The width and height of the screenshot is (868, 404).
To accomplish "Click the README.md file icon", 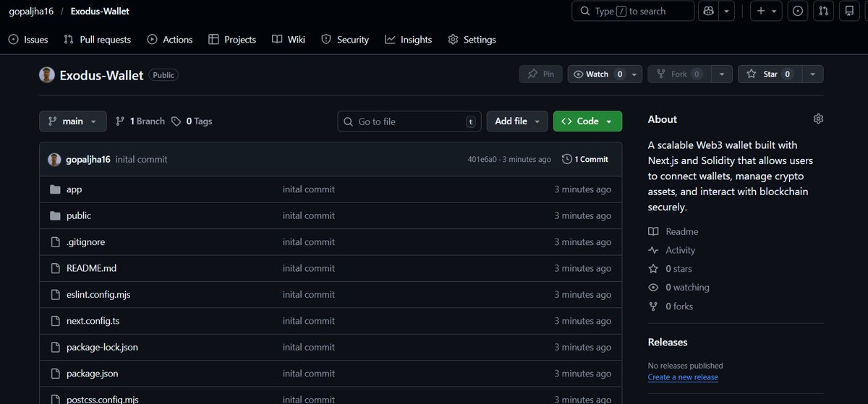I will click(55, 268).
